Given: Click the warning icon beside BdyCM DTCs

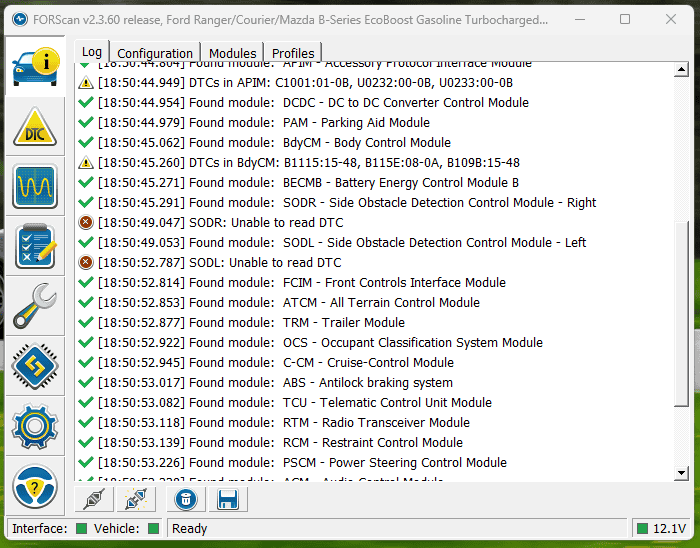Looking at the screenshot, I should tap(86, 163).
